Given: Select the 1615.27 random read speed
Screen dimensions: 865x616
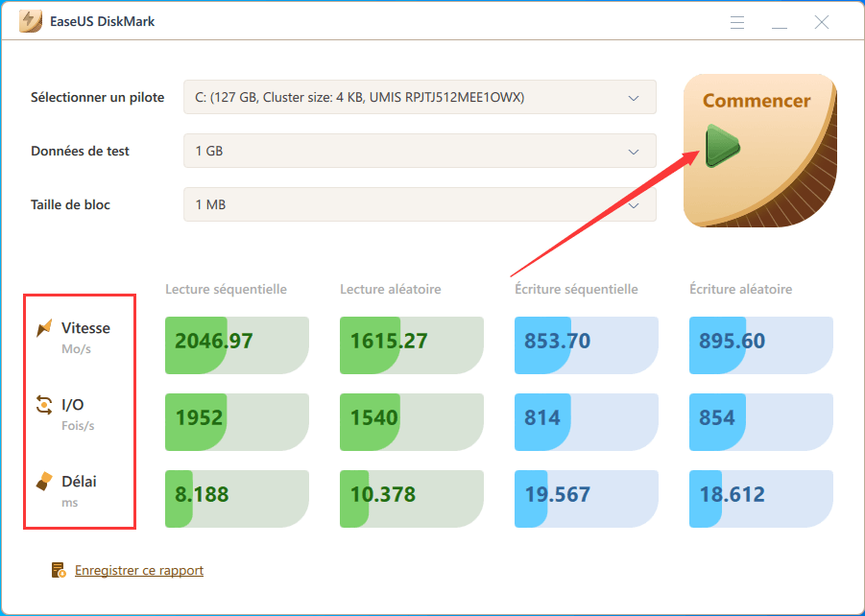Looking at the screenshot, I should point(412,345).
